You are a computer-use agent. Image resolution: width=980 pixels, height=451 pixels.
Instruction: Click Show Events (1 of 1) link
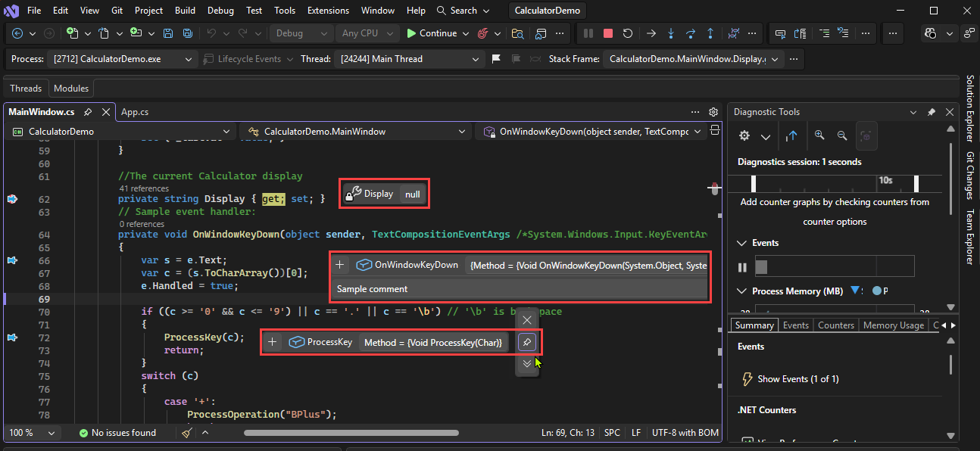point(797,379)
